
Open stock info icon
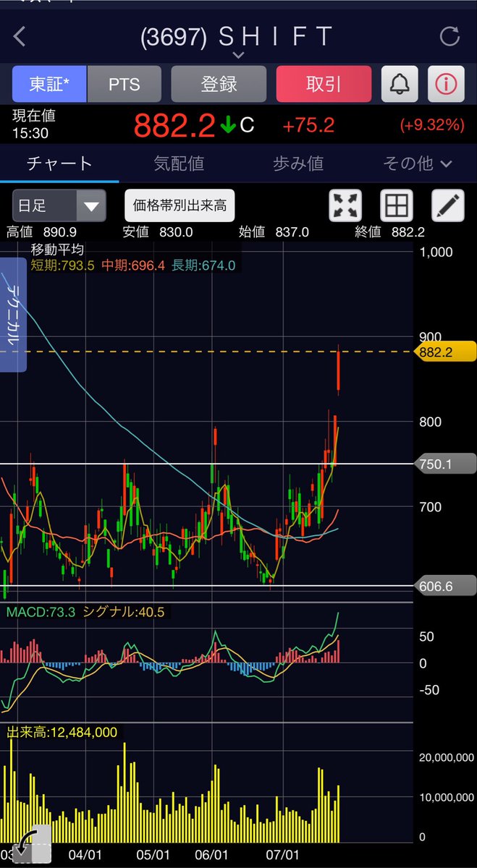click(446, 84)
